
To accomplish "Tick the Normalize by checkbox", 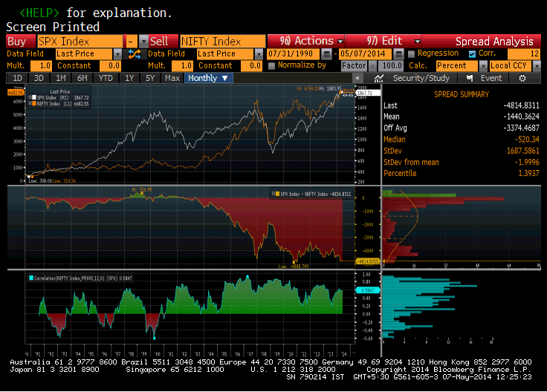I will (x=271, y=66).
